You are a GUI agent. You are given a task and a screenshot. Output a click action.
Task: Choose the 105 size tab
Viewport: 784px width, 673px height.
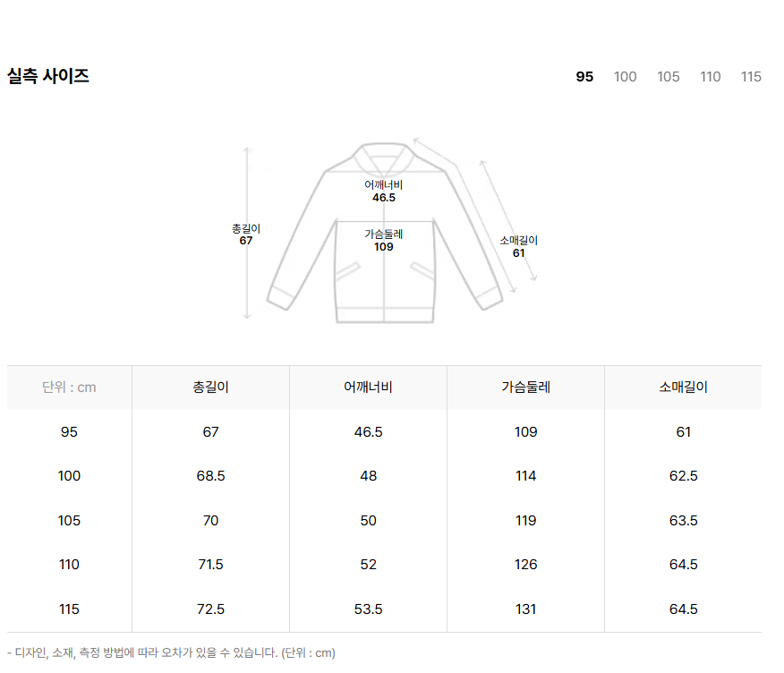[668, 76]
